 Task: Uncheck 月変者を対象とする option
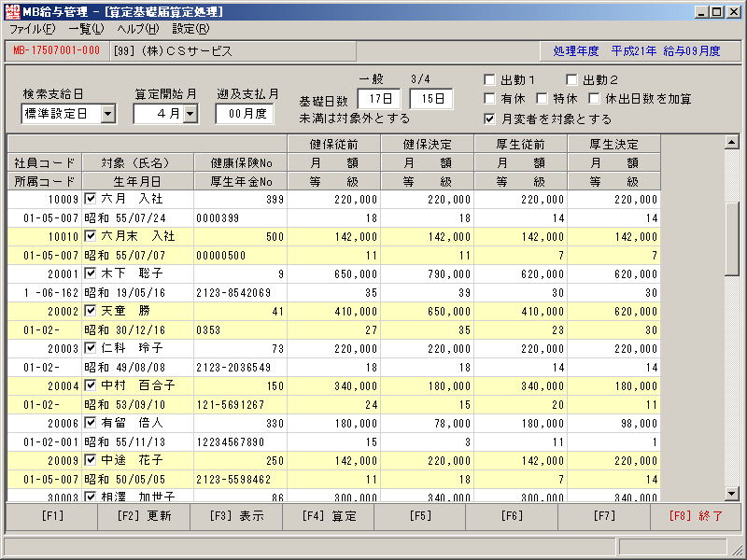[x=489, y=119]
